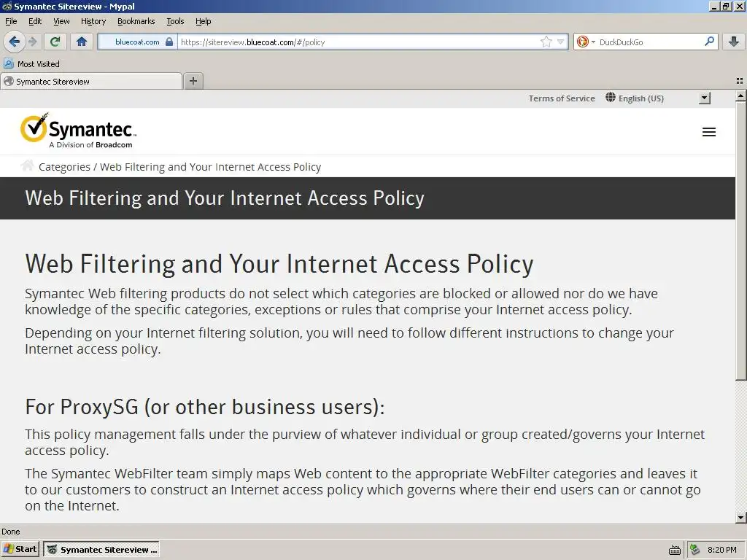This screenshot has height=560, width=747.
Task: Click the globe language icon
Action: tap(611, 98)
